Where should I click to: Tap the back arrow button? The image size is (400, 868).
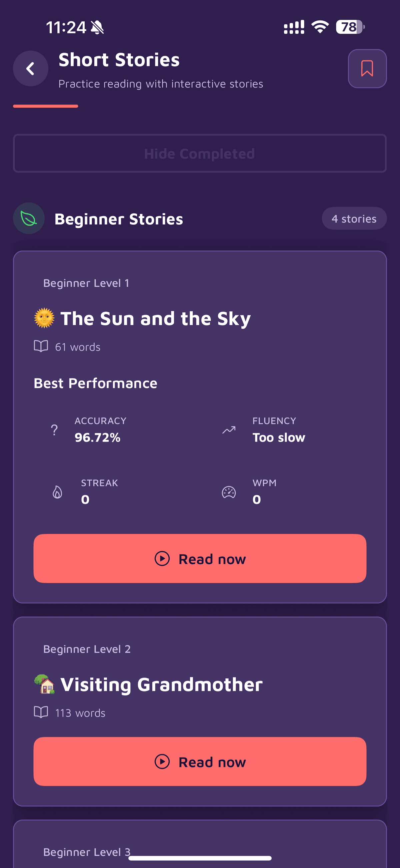[31, 68]
